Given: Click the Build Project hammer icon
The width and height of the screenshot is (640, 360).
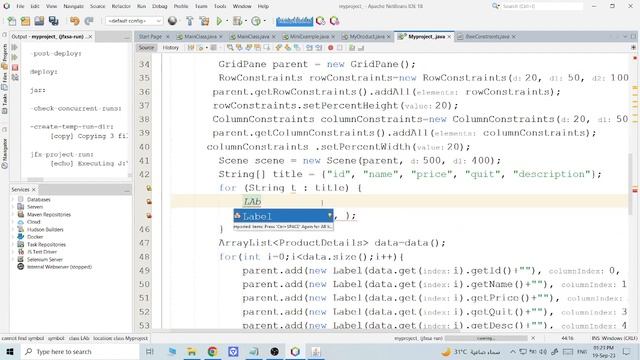Looking at the screenshot, I should (x=189, y=21).
